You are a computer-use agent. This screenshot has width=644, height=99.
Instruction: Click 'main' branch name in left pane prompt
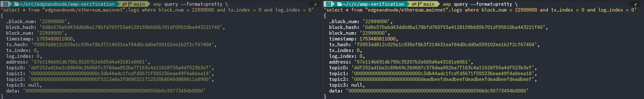click(x=139, y=4)
